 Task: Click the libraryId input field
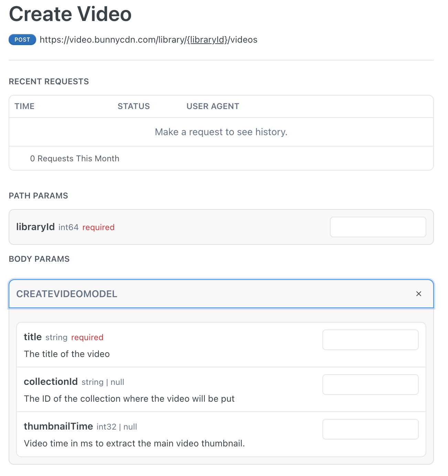[378, 227]
